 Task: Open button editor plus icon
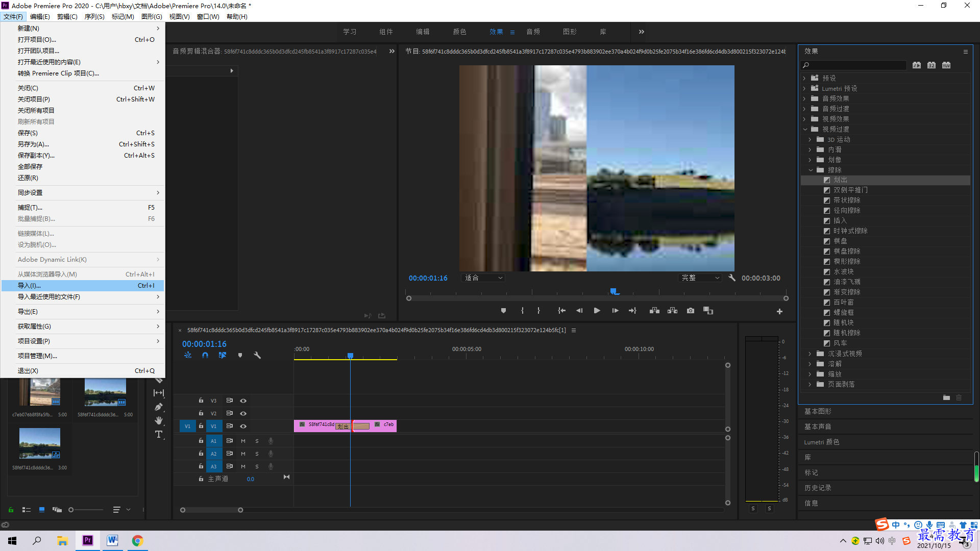pyautogui.click(x=779, y=311)
